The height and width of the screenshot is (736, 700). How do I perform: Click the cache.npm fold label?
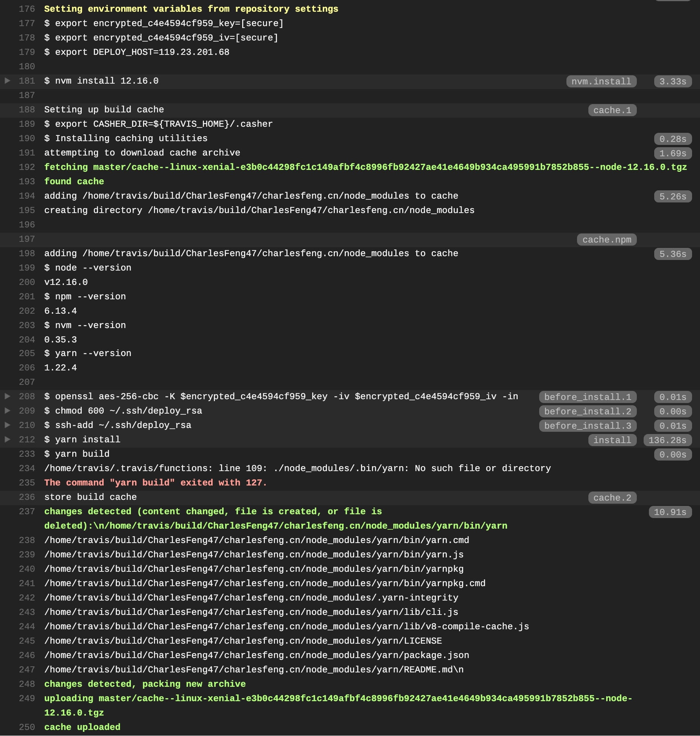pyautogui.click(x=607, y=240)
